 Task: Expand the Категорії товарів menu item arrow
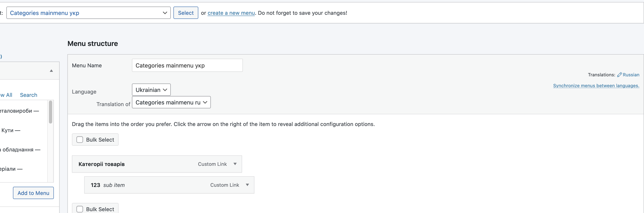[235, 164]
